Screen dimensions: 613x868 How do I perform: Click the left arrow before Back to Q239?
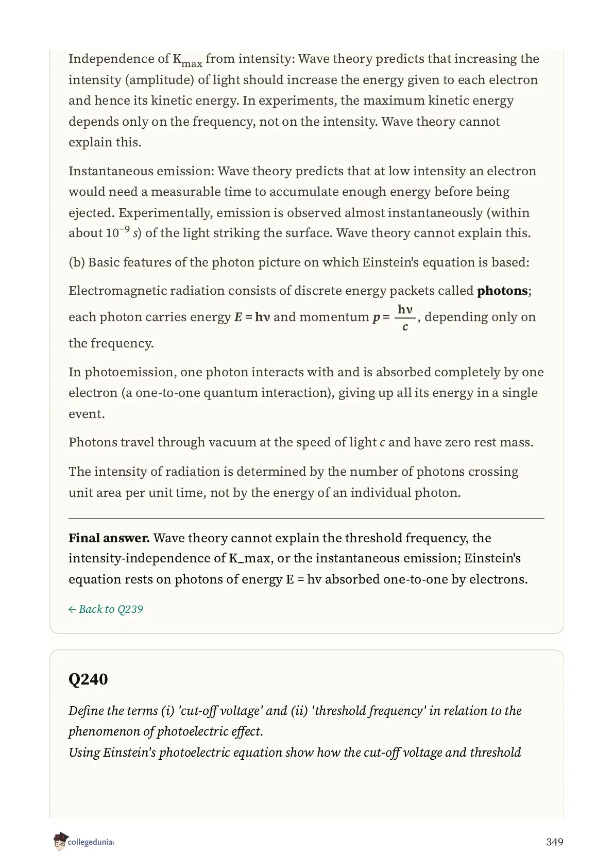click(72, 610)
